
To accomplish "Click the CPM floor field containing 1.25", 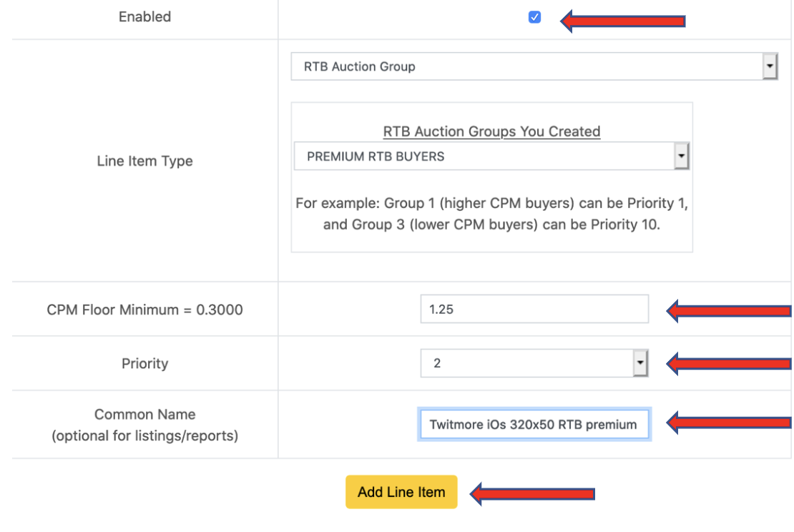I will click(x=534, y=310).
